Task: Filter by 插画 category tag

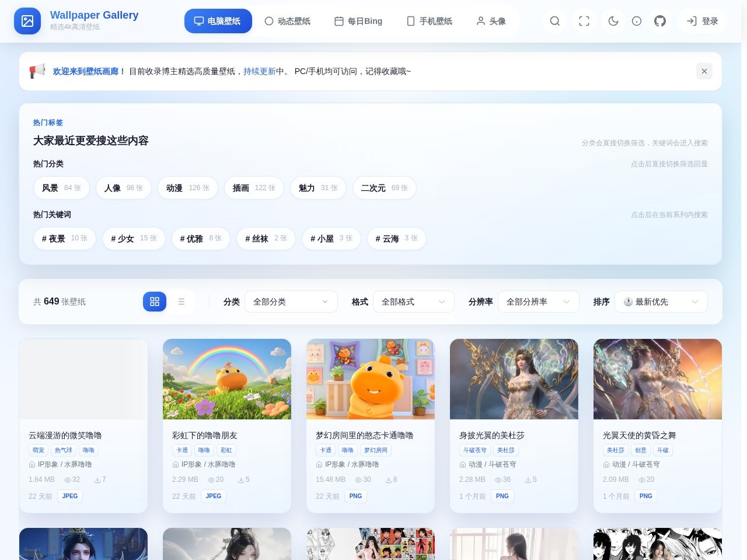Action: [x=254, y=188]
